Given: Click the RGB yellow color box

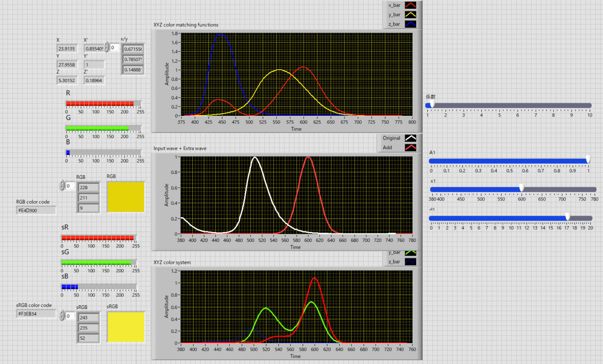Looking at the screenshot, I should click(x=126, y=197).
